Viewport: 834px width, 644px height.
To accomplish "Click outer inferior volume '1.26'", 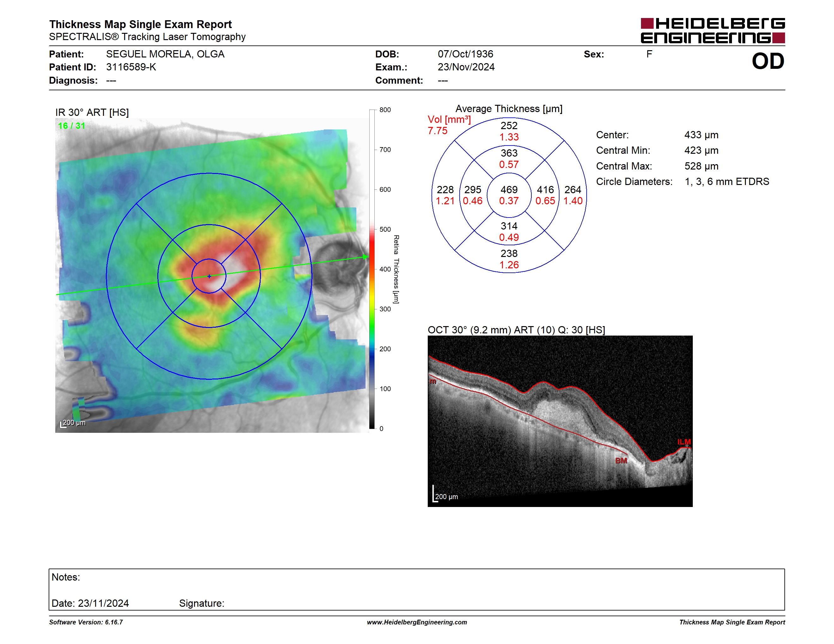I will (509, 265).
